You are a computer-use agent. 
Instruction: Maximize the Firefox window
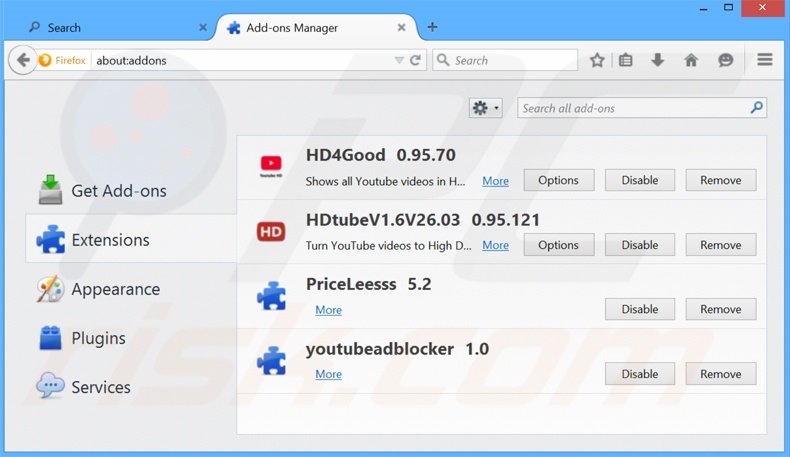[x=729, y=8]
